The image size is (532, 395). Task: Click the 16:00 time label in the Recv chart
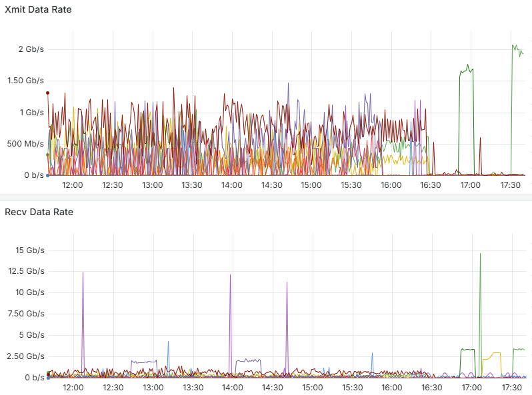(x=392, y=388)
